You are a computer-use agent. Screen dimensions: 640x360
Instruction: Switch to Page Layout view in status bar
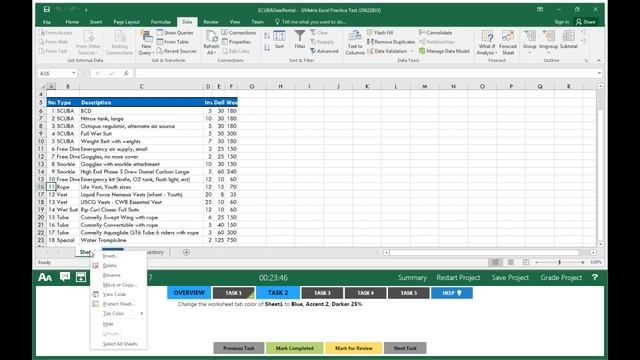click(510, 262)
